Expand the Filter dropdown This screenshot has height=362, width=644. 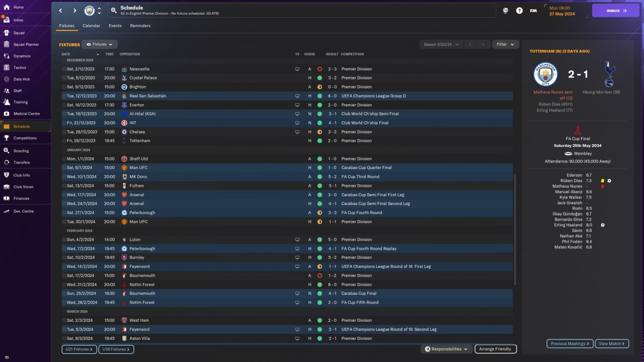pos(506,44)
